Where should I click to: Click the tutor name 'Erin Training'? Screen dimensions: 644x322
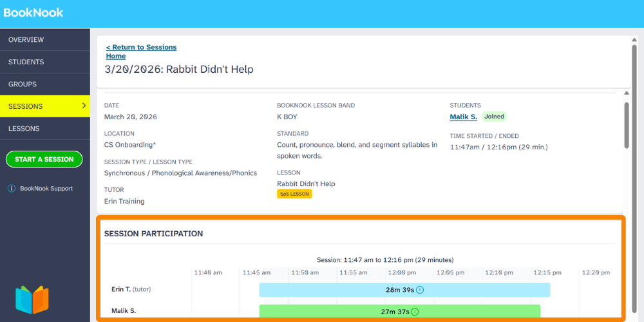coord(124,201)
